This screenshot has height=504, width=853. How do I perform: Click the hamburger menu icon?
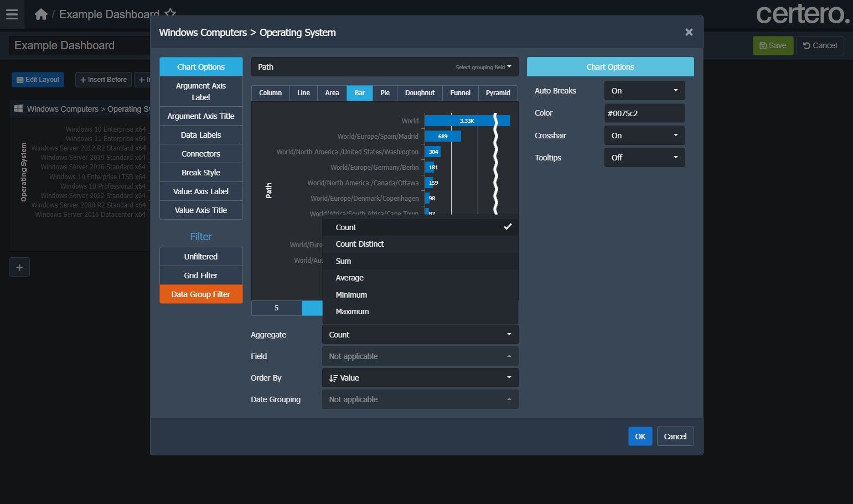pyautogui.click(x=12, y=14)
